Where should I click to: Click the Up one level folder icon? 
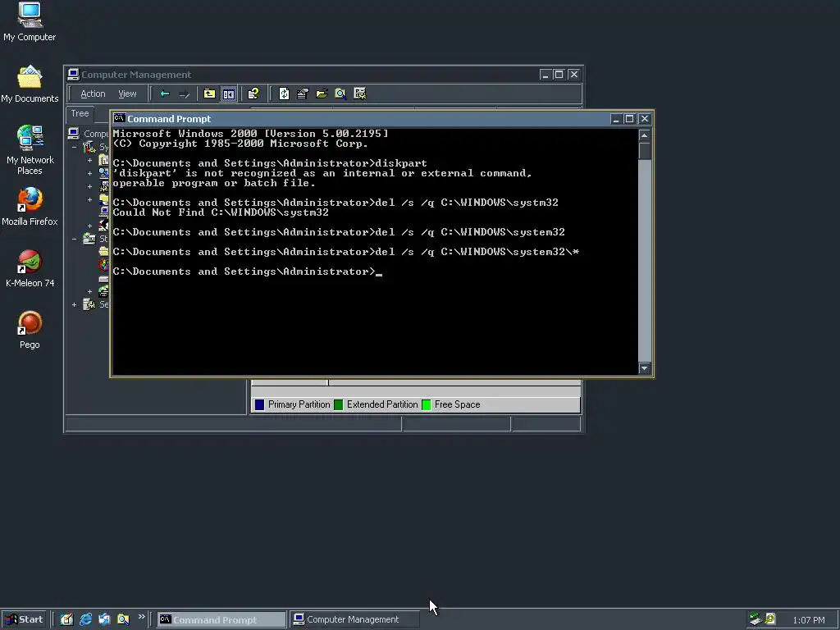[209, 94]
